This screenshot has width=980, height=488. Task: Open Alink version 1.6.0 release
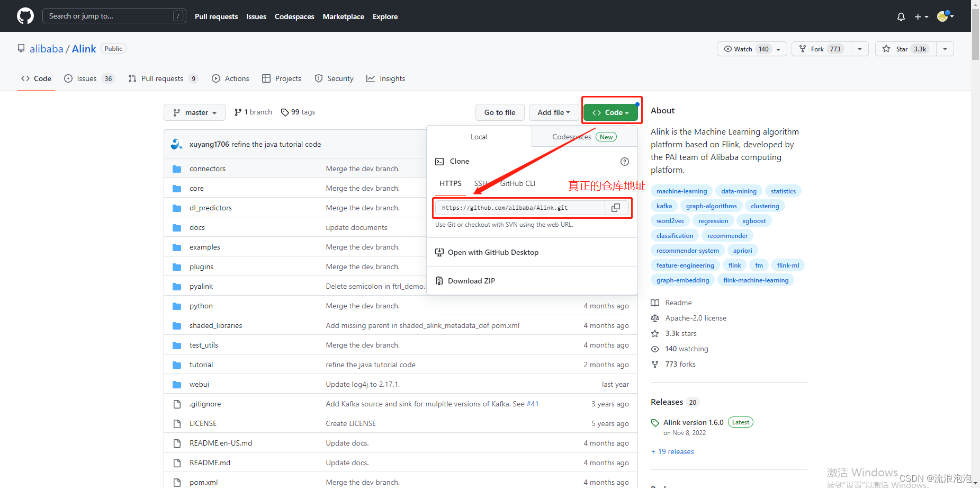pyautogui.click(x=693, y=422)
